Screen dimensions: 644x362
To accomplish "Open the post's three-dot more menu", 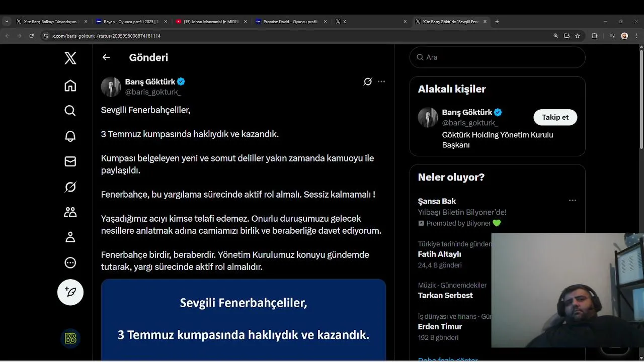I will pyautogui.click(x=381, y=81).
